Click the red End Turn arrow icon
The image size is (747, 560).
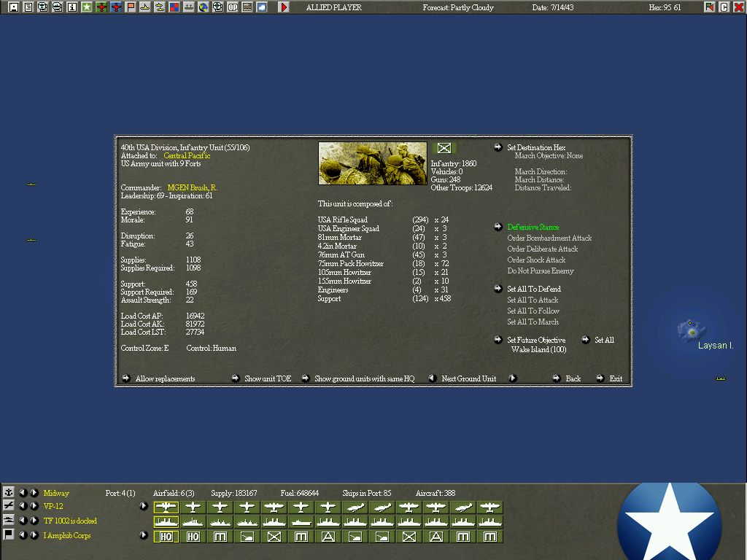pyautogui.click(x=284, y=7)
